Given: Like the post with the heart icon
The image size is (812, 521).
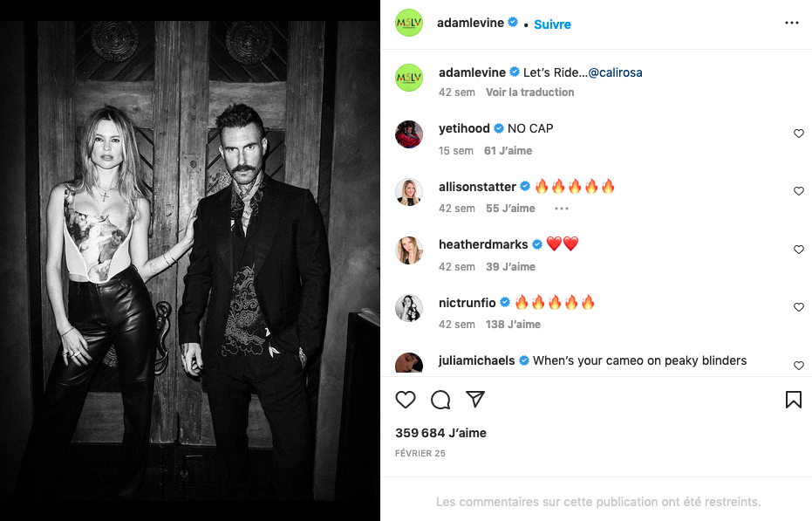Looking at the screenshot, I should click(406, 400).
